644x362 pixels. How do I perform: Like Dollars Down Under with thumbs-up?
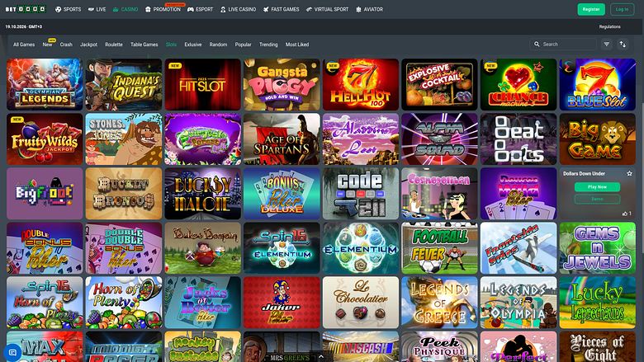627,214
